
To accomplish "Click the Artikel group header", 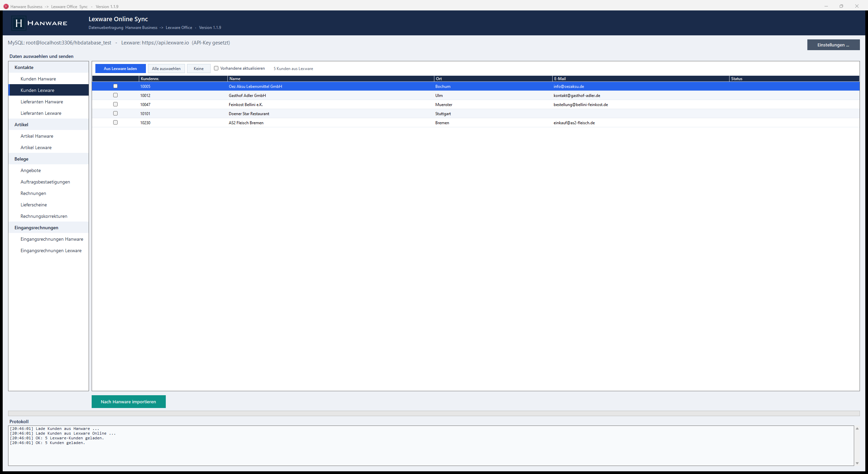I will click(x=49, y=125).
